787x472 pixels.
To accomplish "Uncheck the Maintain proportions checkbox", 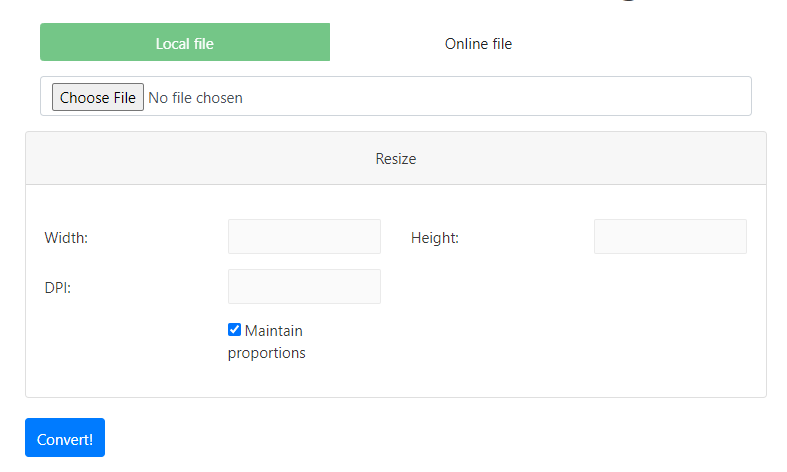I will pos(234,330).
